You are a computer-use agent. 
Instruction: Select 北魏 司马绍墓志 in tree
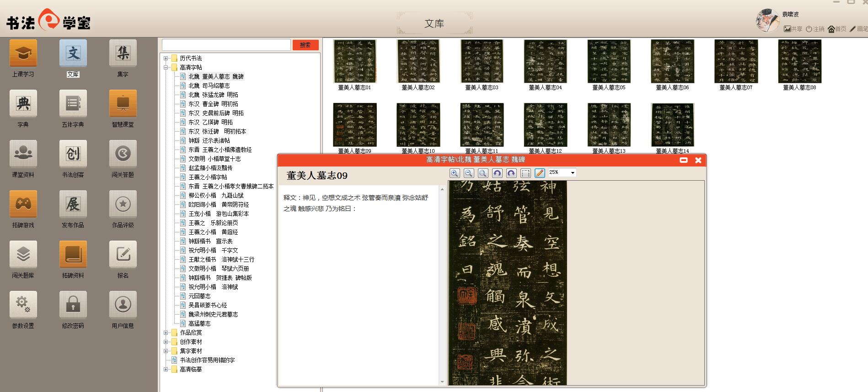[x=209, y=86]
